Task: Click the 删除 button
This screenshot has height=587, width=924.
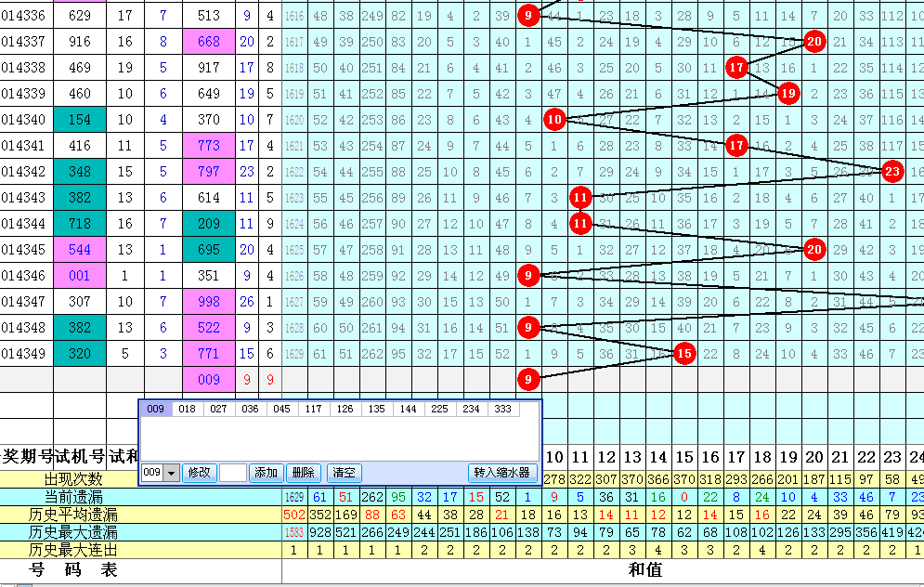Action: coord(303,473)
